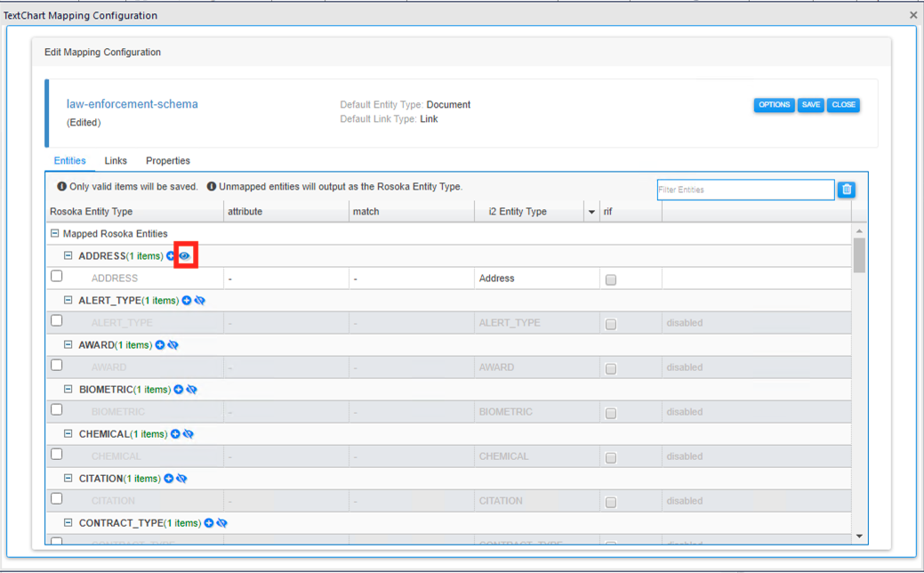The image size is (924, 573).
Task: Switch to the Links tab
Action: pyautogui.click(x=116, y=161)
